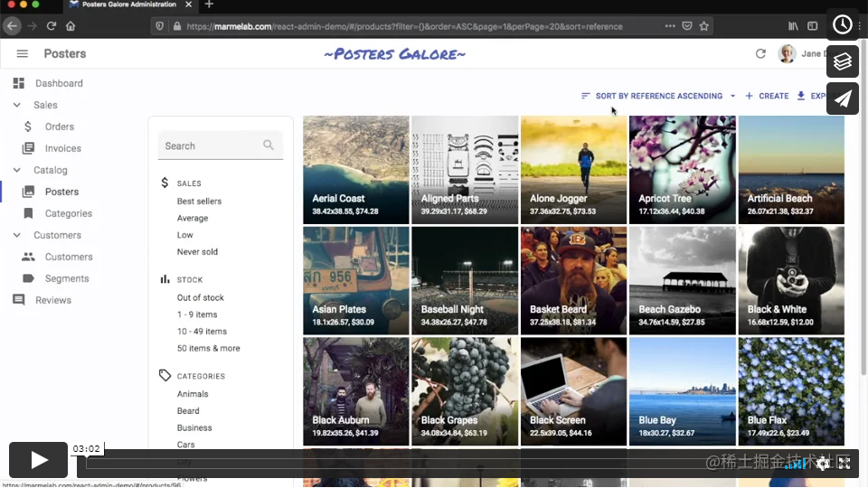Click the paper plane share icon
The height and width of the screenshot is (488, 868).
pyautogui.click(x=842, y=99)
